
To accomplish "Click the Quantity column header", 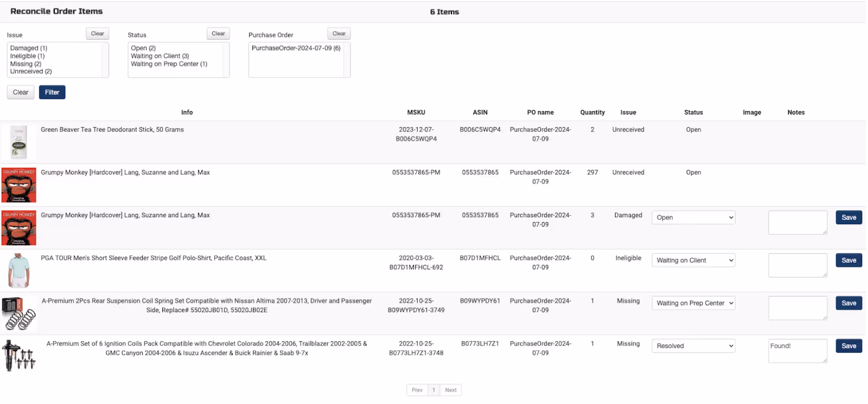I will pos(592,112).
